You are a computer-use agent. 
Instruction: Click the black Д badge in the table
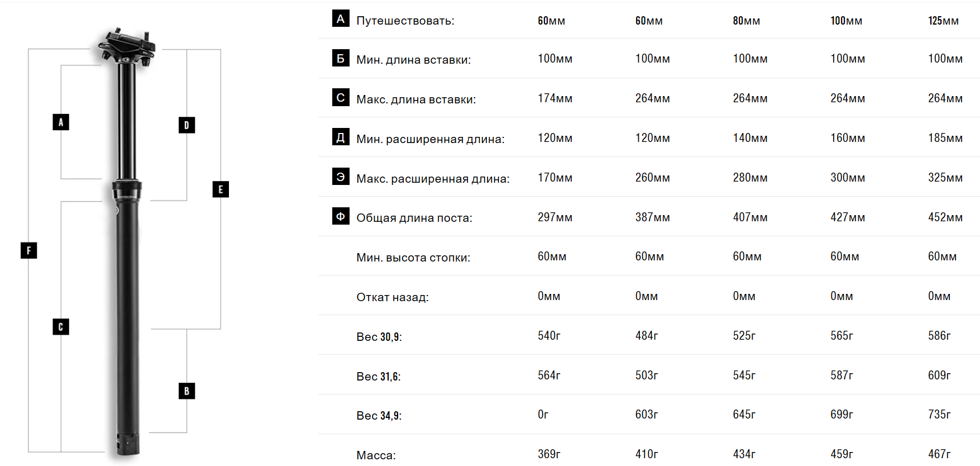tap(341, 137)
